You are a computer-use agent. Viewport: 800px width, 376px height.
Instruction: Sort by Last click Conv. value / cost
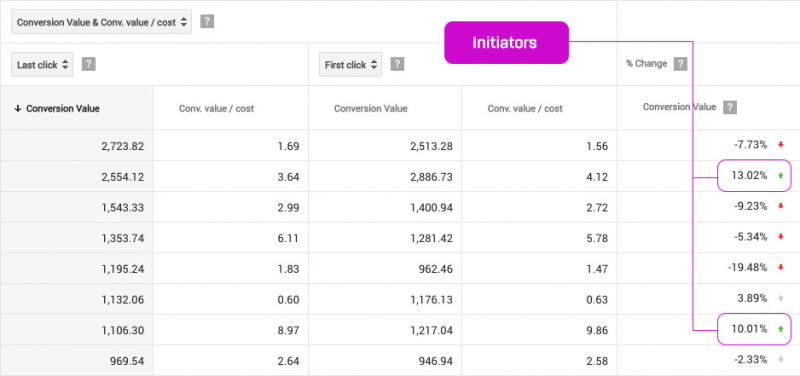pos(216,108)
